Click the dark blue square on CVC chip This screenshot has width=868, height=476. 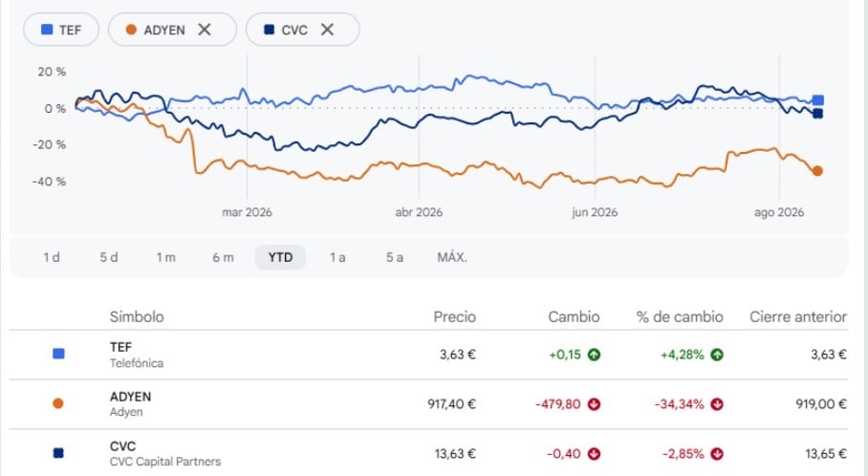point(269,30)
